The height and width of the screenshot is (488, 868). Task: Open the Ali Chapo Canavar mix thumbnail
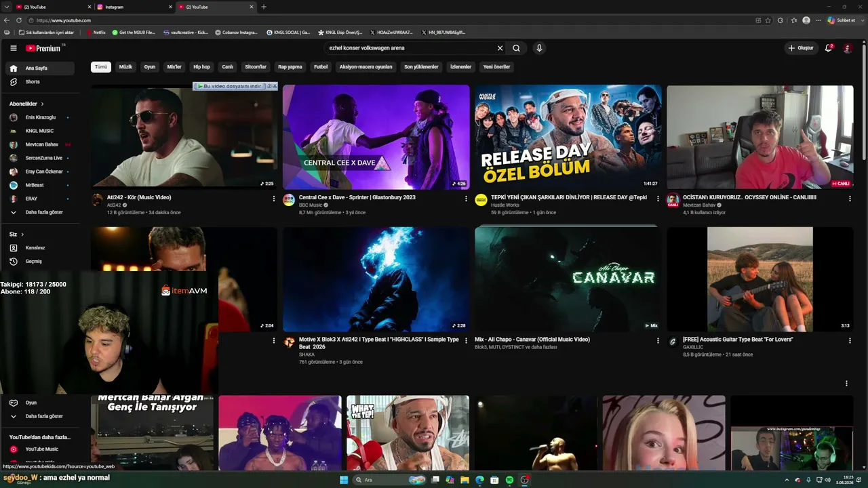click(x=568, y=279)
